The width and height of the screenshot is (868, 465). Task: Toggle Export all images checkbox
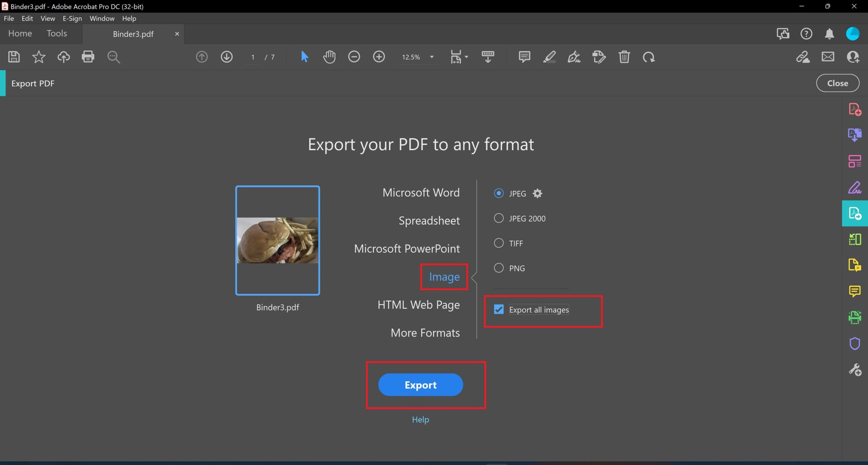499,310
